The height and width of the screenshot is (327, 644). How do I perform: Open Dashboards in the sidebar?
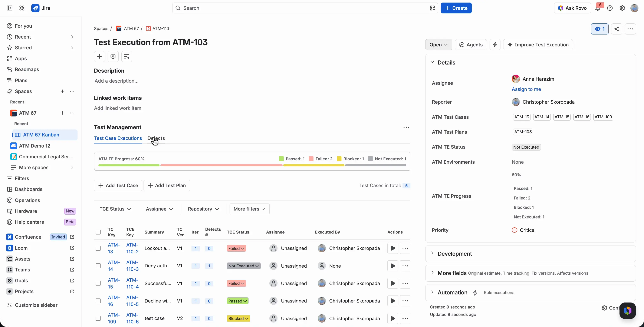[29, 189]
